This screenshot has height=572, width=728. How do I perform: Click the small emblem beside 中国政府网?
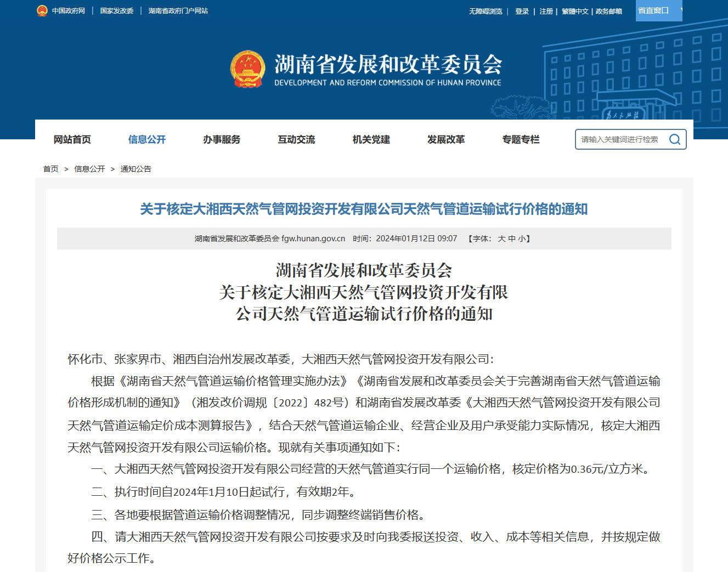tap(42, 11)
